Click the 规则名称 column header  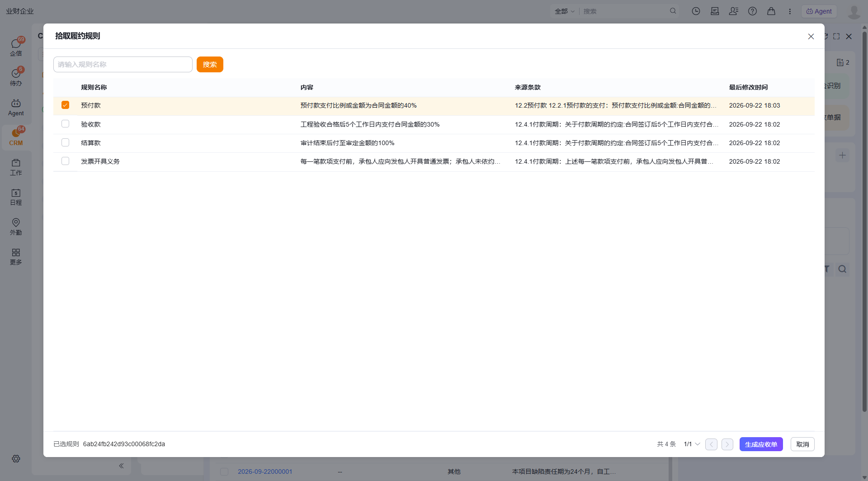click(94, 87)
